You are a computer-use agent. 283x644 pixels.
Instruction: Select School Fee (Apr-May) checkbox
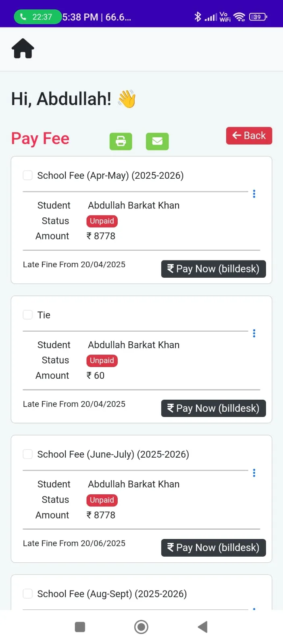(28, 175)
